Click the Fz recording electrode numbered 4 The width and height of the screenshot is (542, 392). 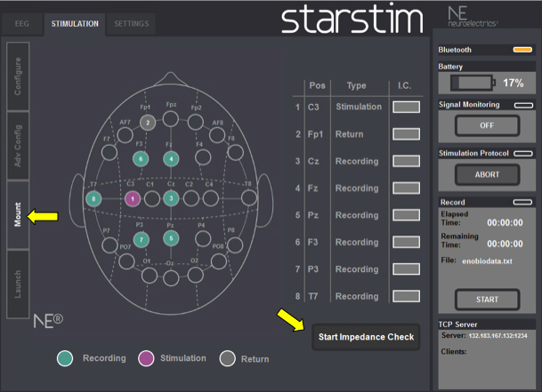(x=172, y=158)
